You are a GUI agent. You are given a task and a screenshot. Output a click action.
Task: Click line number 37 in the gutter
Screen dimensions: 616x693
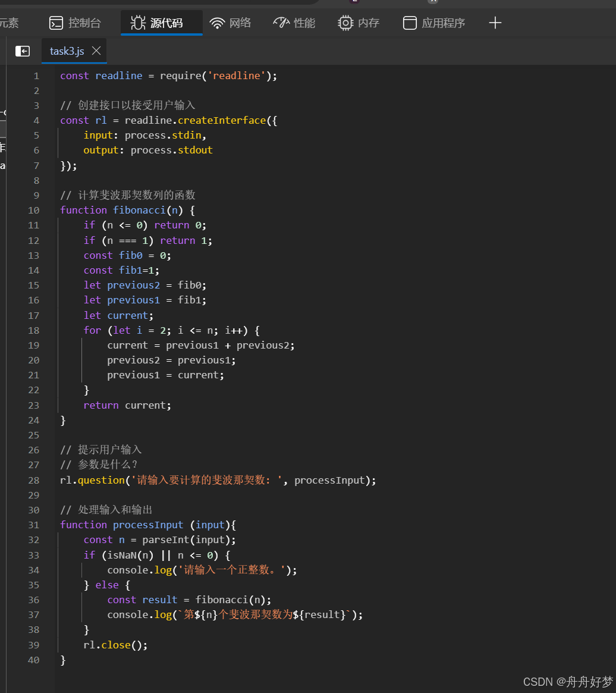pos(33,614)
